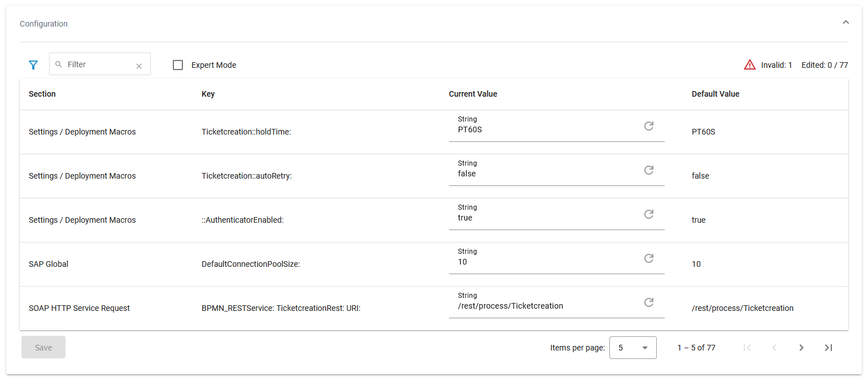Image resolution: width=868 pixels, height=381 pixels.
Task: Jump to the last results page
Action: 828,347
